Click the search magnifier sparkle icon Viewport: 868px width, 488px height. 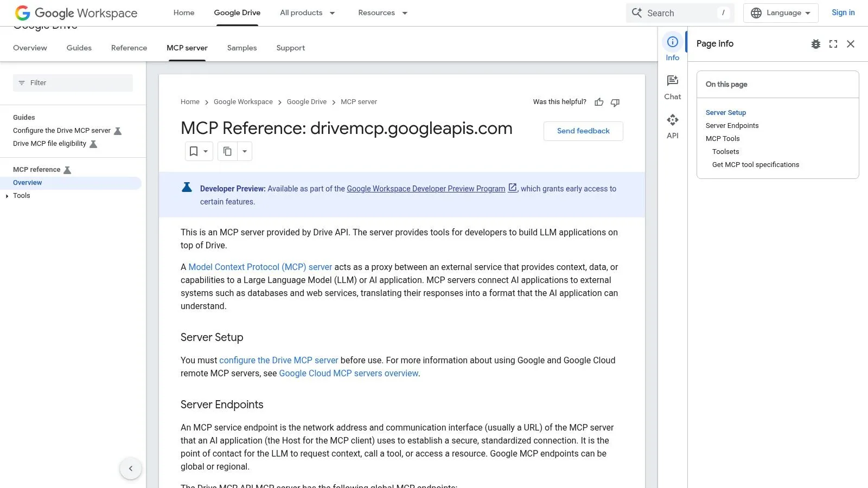pos(637,12)
